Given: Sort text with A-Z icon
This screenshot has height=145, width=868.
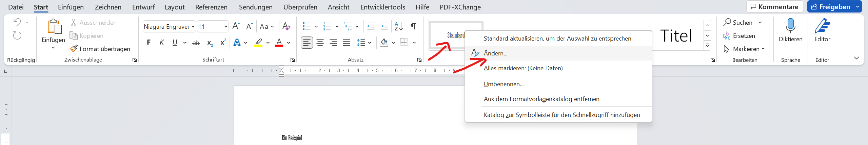Looking at the screenshot, I should pyautogui.click(x=399, y=26).
